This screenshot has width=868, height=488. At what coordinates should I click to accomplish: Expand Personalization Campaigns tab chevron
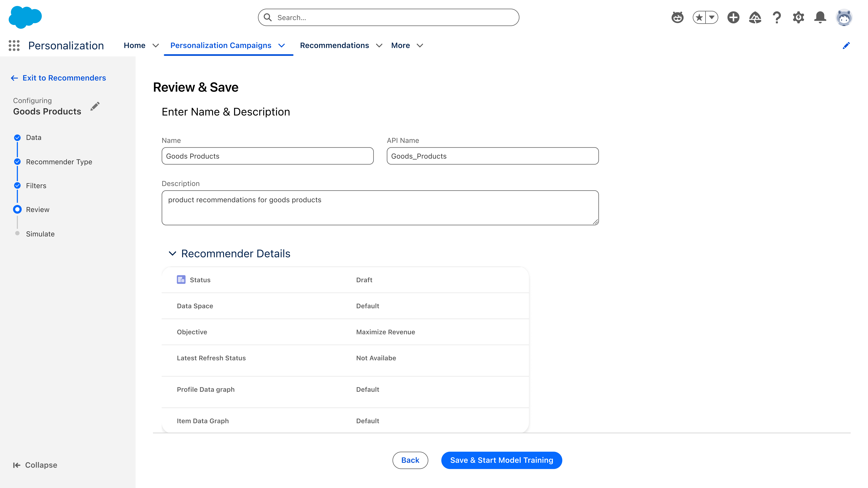pyautogui.click(x=282, y=46)
